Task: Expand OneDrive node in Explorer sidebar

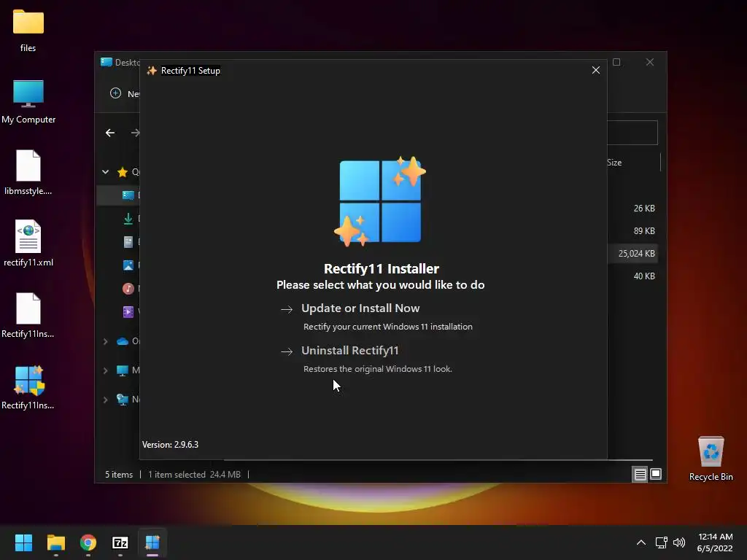Action: (105, 341)
